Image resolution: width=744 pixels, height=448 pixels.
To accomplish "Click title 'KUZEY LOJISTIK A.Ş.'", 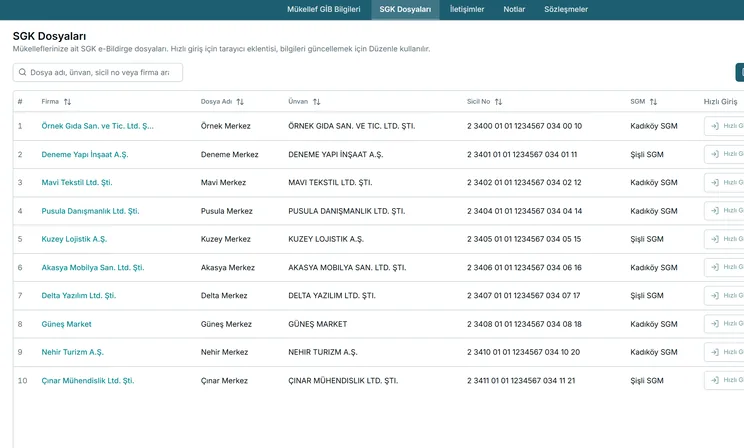I will pos(326,239).
